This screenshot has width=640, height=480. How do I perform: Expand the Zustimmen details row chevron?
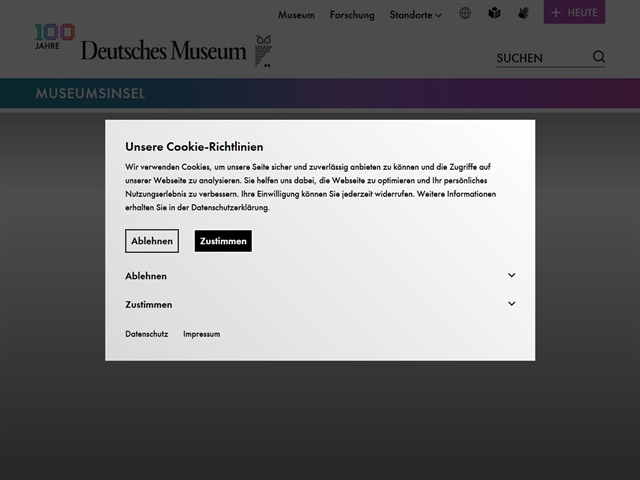[511, 304]
